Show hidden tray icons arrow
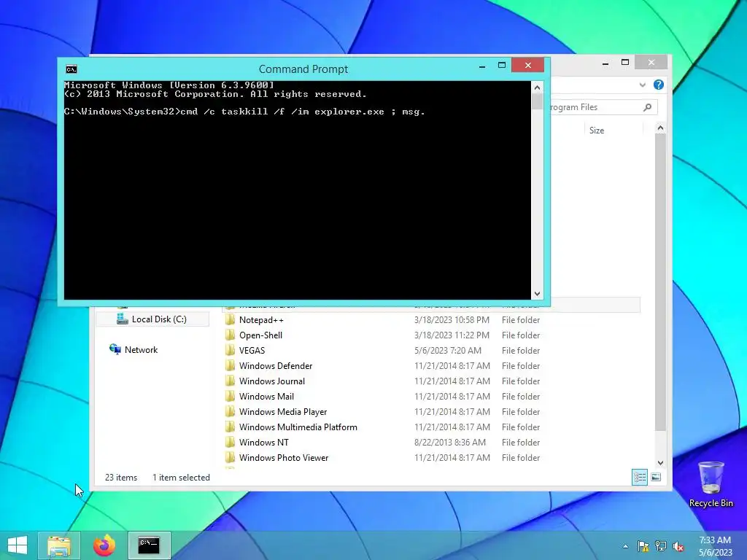This screenshot has height=560, width=747. 625,546
